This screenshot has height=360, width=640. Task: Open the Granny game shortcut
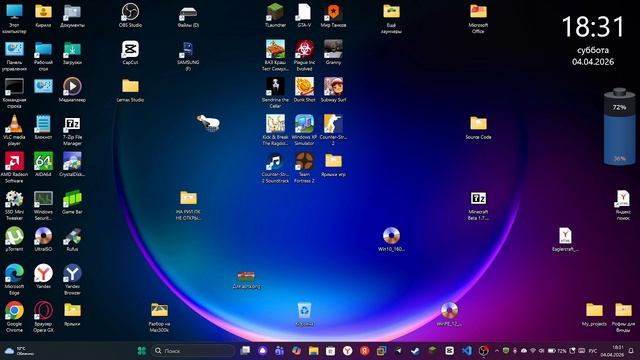coord(333,53)
